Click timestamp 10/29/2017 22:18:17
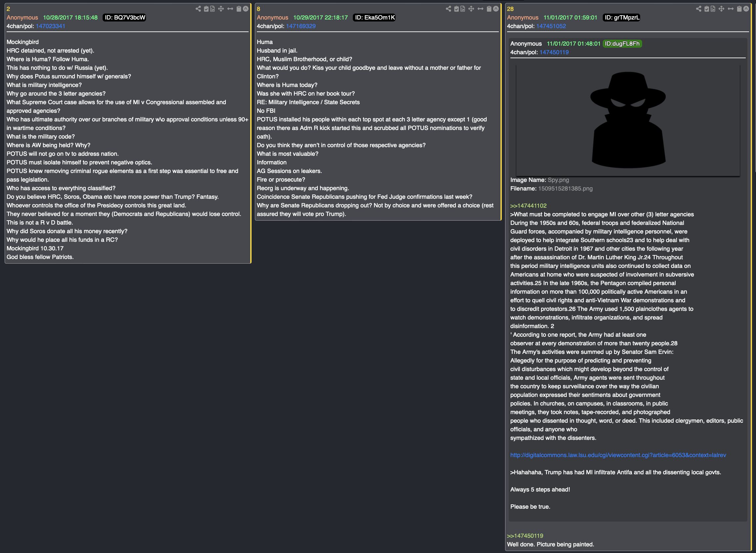 click(320, 18)
